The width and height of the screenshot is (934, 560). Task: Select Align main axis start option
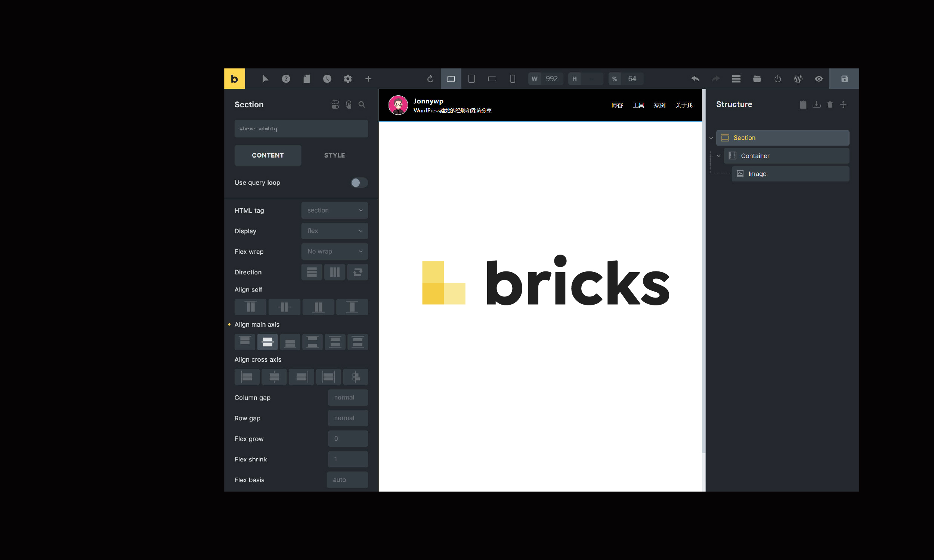pyautogui.click(x=245, y=342)
